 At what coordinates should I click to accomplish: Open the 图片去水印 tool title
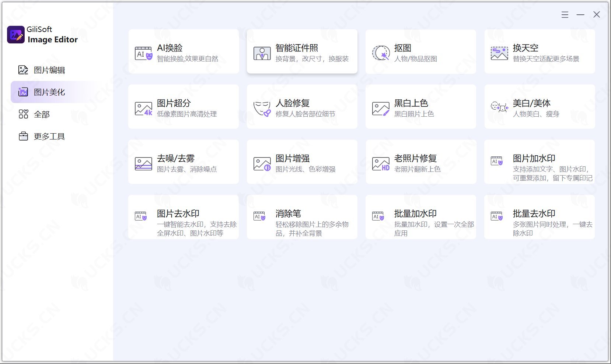click(178, 213)
